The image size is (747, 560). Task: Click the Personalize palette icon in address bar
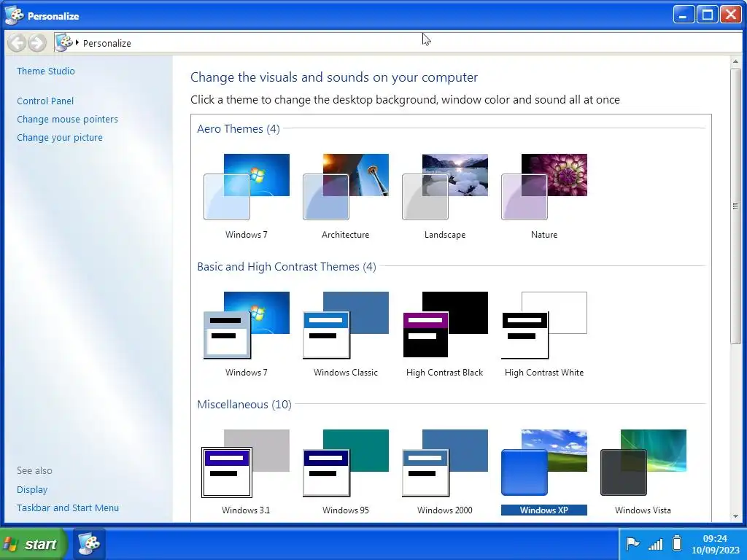(x=64, y=42)
